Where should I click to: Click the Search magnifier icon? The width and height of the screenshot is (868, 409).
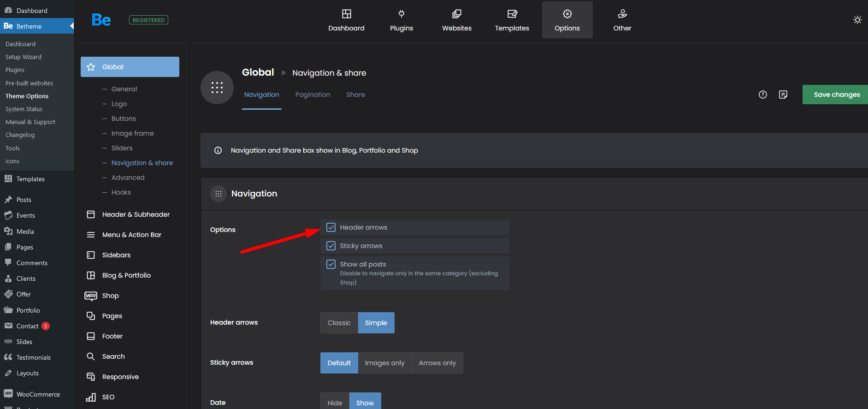(x=91, y=356)
